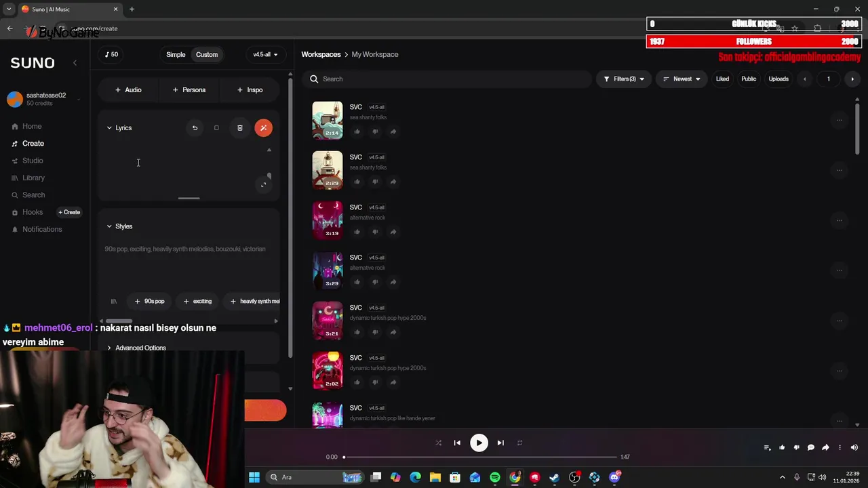Click the workspace Search field
The height and width of the screenshot is (488, 868).
[x=447, y=79]
